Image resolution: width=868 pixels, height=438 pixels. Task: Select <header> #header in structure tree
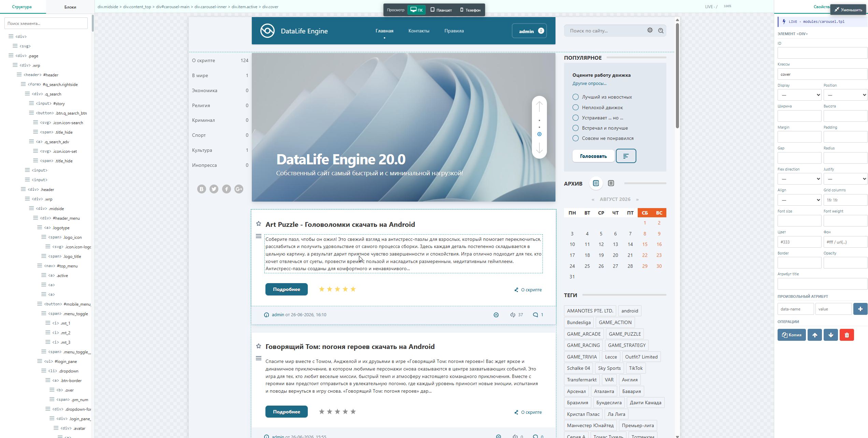coord(41,75)
